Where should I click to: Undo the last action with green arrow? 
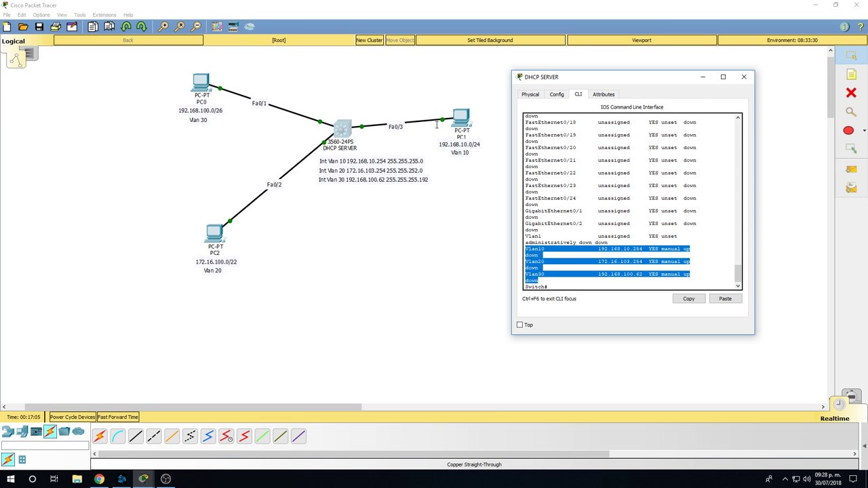(x=125, y=26)
